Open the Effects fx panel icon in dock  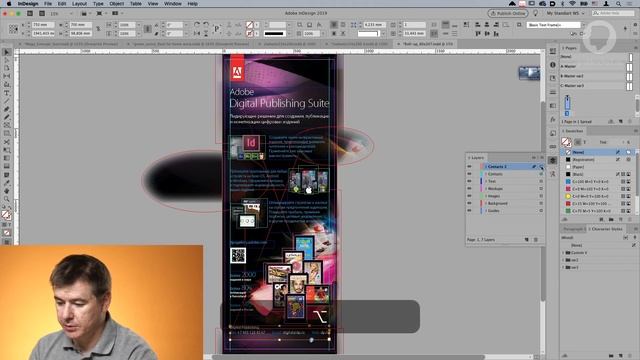click(553, 119)
